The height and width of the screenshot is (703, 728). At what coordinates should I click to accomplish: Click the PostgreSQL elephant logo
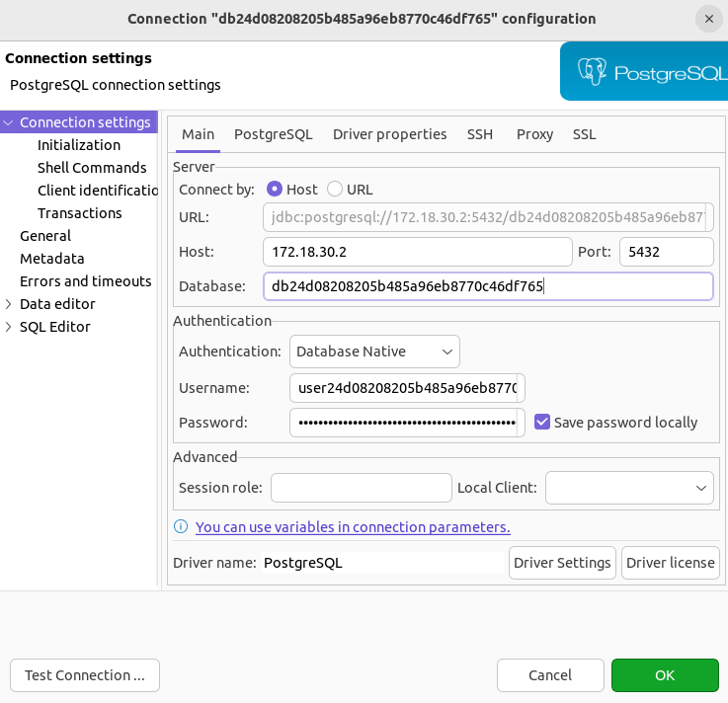point(593,72)
